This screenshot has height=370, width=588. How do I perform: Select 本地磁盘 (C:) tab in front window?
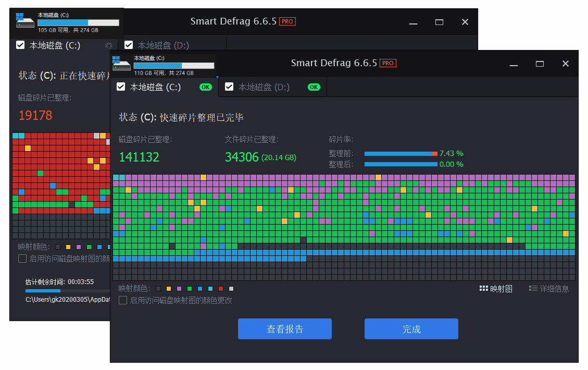click(164, 87)
